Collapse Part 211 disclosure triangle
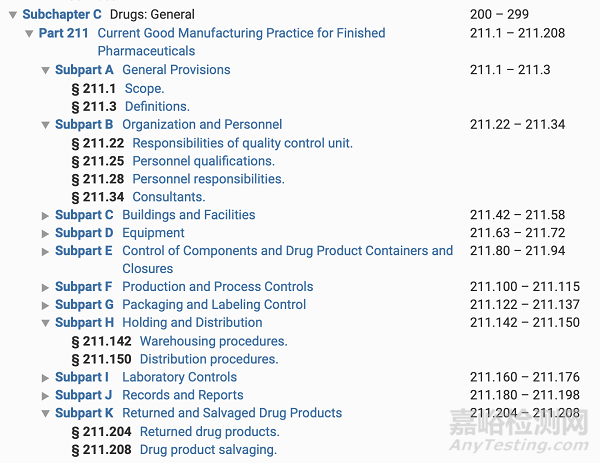The height and width of the screenshot is (463, 600). pos(29,34)
